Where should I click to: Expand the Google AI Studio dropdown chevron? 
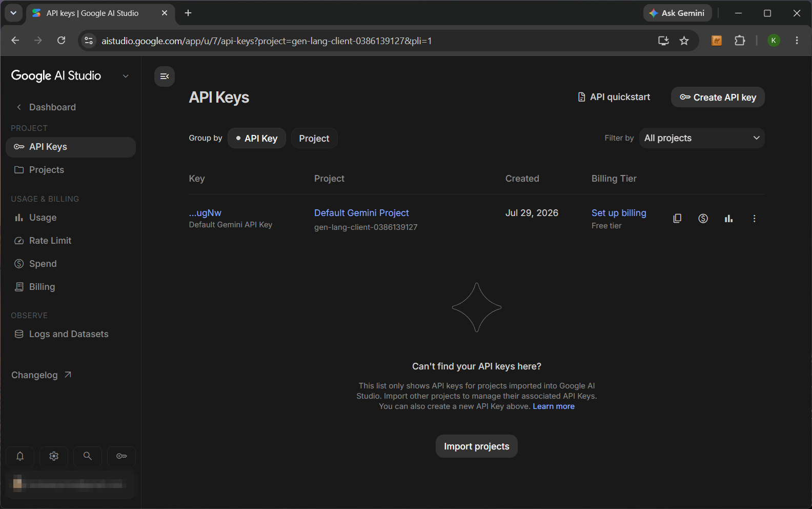(x=126, y=76)
